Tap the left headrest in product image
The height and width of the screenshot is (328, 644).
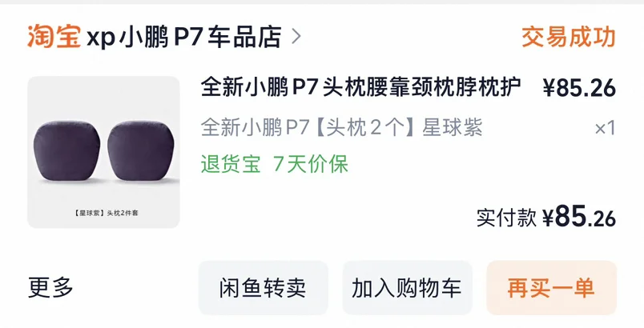67,151
